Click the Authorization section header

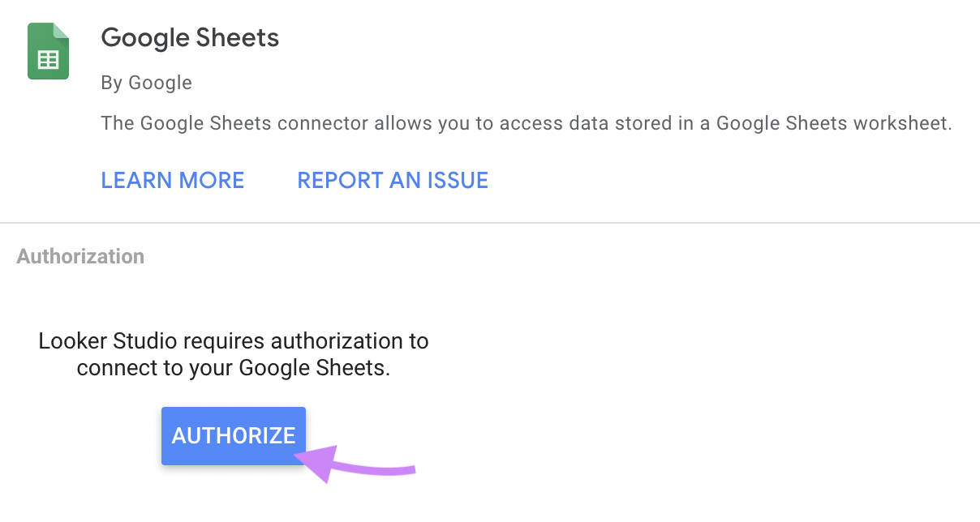click(x=80, y=255)
